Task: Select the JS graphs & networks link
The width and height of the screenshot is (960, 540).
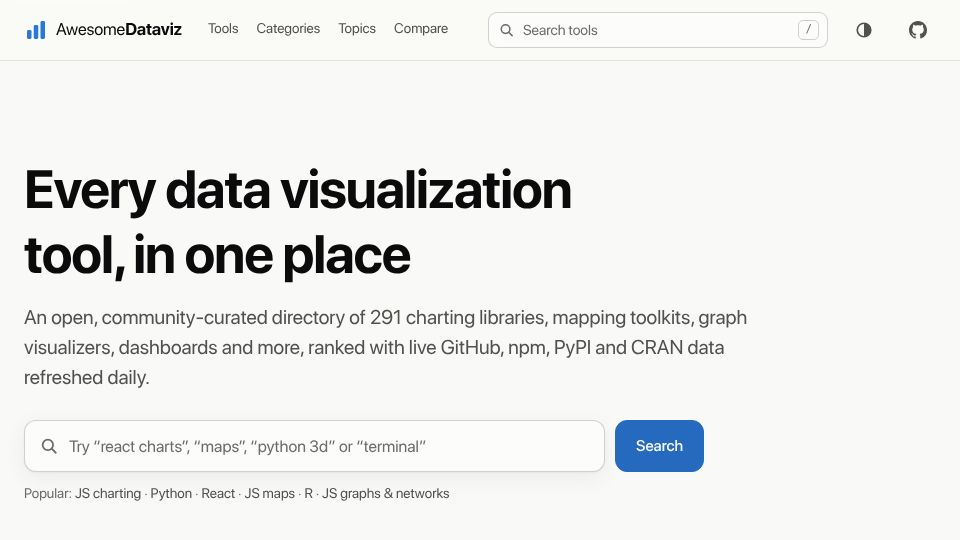Action: (386, 493)
